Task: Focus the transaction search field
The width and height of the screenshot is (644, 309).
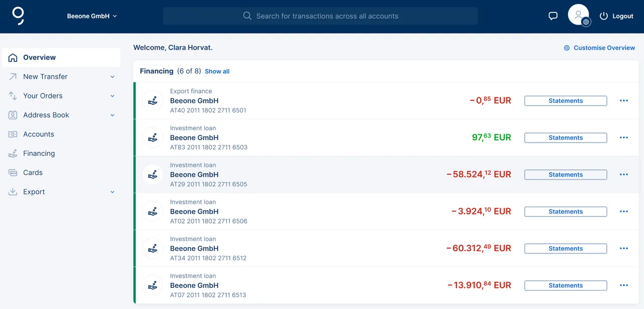Action: pos(320,16)
